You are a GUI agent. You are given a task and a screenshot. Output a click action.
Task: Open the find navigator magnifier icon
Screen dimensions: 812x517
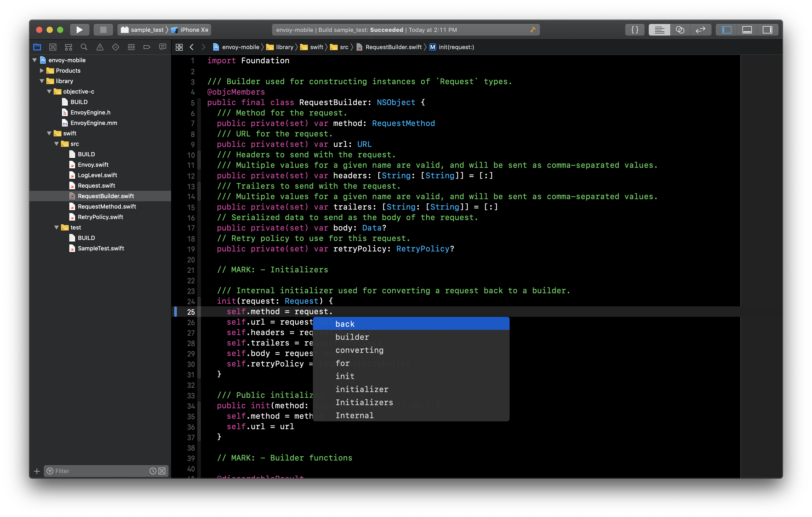click(x=84, y=47)
